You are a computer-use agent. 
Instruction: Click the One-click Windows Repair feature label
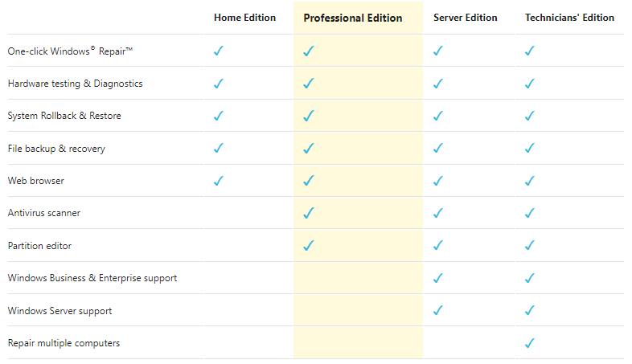pos(70,51)
